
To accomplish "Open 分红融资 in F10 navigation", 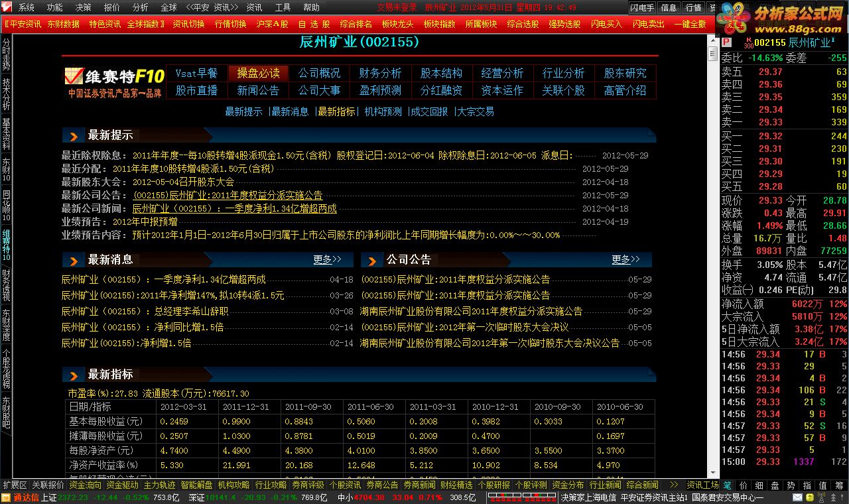I will (441, 90).
